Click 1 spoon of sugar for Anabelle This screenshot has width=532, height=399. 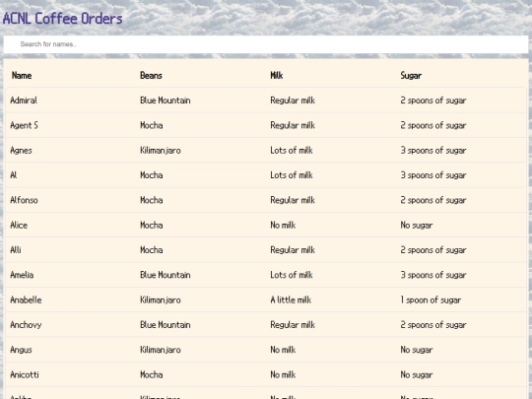(431, 299)
